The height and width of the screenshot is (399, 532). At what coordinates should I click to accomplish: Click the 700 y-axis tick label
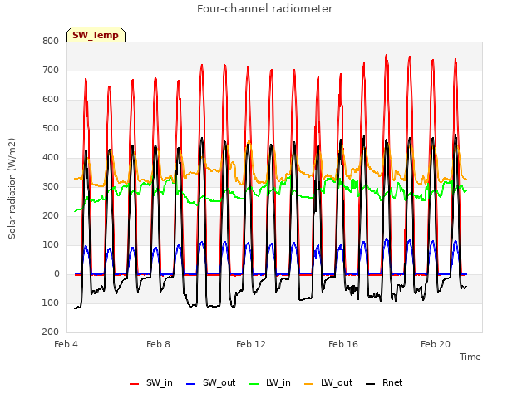pos(51,70)
